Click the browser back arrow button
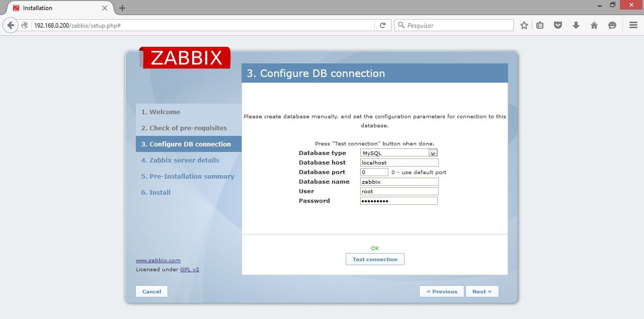 point(11,25)
